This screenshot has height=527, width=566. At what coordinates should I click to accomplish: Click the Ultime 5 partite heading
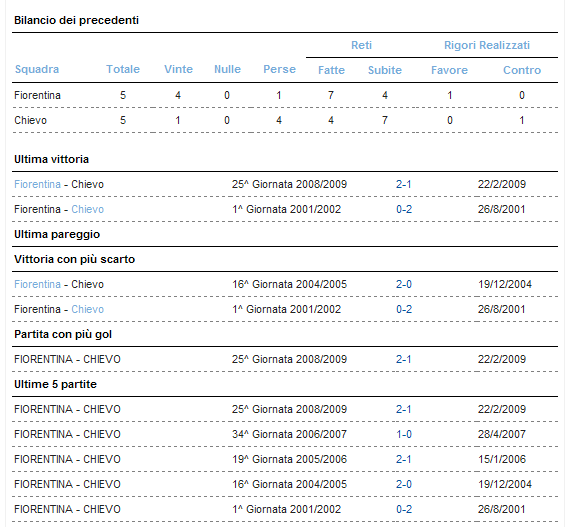[55, 384]
